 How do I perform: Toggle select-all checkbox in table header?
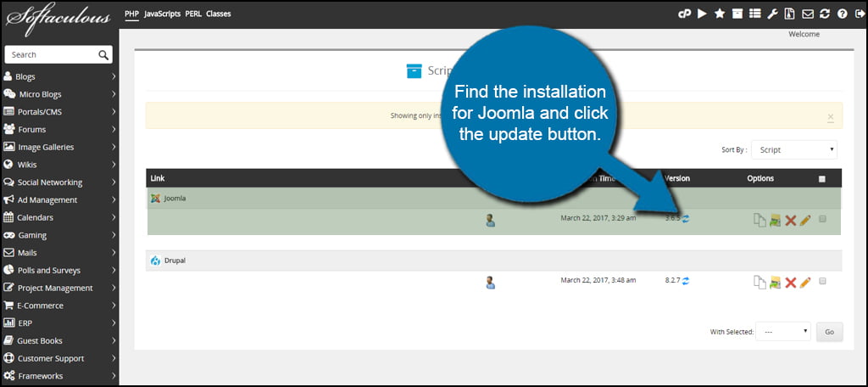tap(822, 179)
